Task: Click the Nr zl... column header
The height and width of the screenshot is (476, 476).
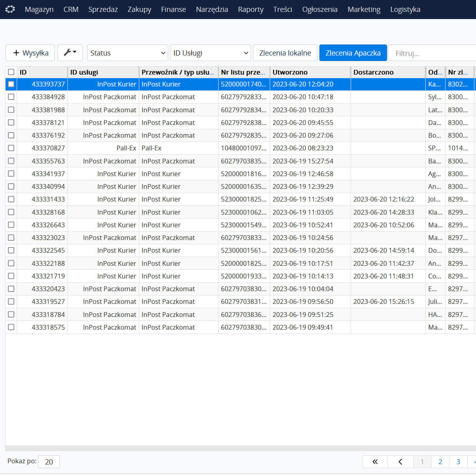Action: (x=459, y=72)
